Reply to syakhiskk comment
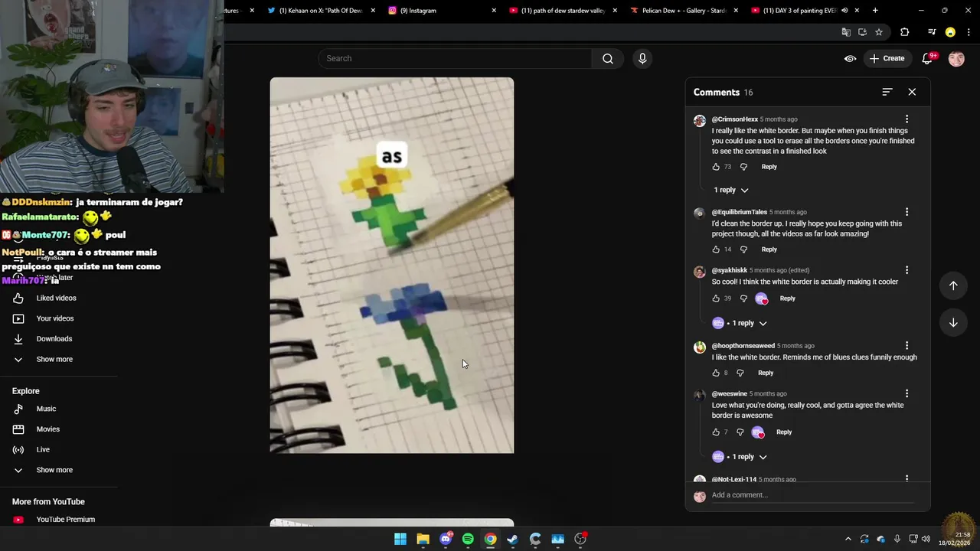 pos(787,298)
